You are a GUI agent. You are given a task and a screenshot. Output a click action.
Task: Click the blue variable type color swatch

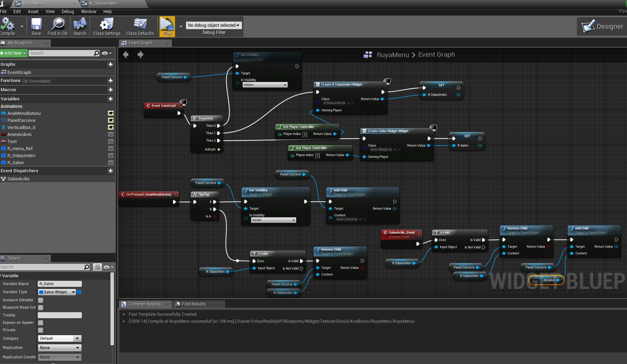coord(79,292)
